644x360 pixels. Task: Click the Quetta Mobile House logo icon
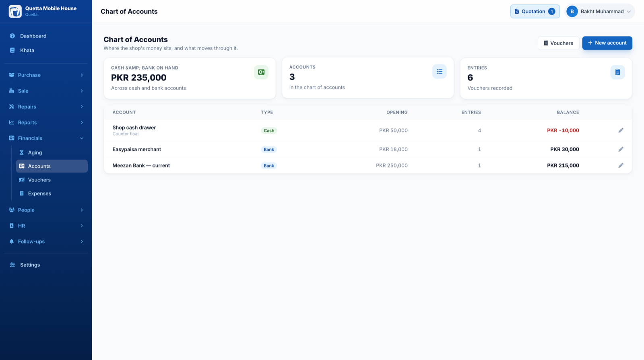point(15,11)
